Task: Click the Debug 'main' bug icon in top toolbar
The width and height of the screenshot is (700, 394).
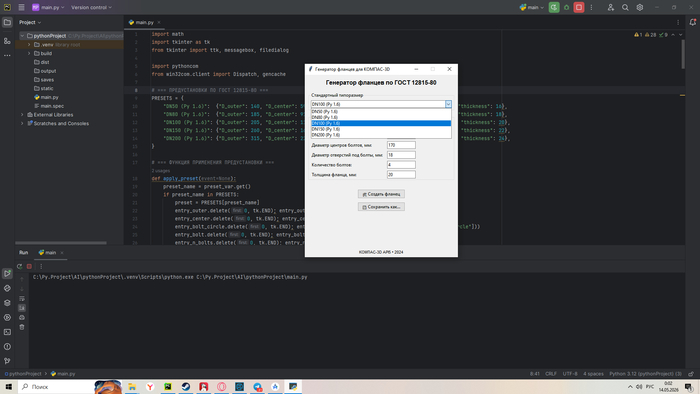Action: tap(567, 8)
